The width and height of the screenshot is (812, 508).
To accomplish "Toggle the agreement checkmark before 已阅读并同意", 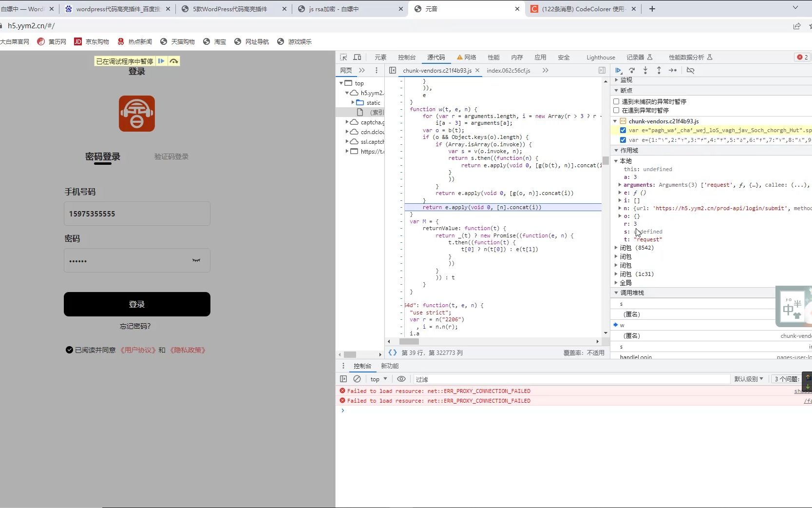I will click(x=69, y=350).
